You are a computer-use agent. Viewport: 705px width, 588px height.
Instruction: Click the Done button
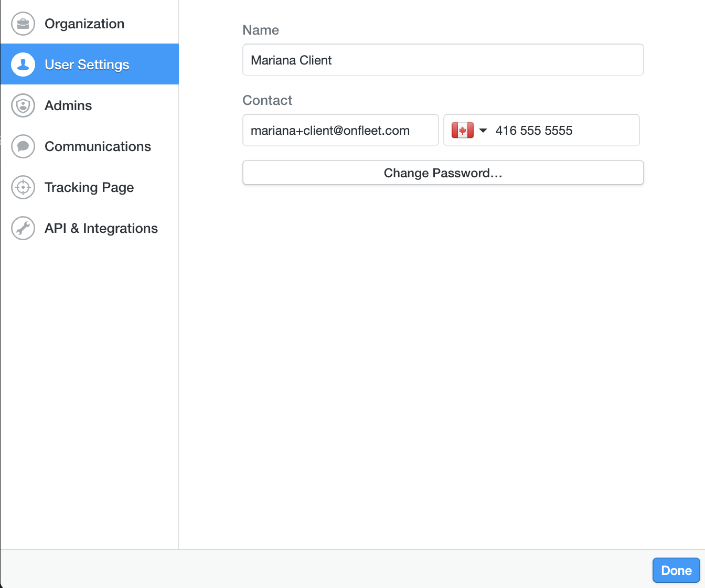click(x=676, y=570)
